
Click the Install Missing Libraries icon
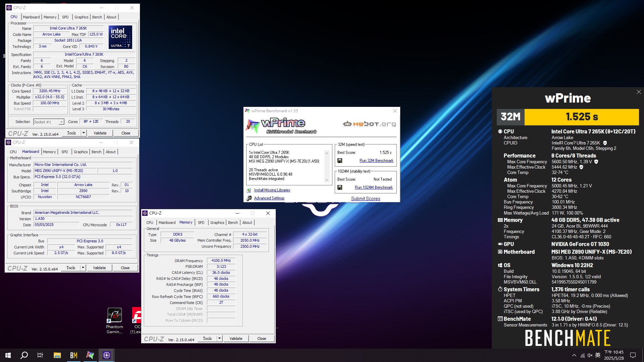click(x=249, y=190)
